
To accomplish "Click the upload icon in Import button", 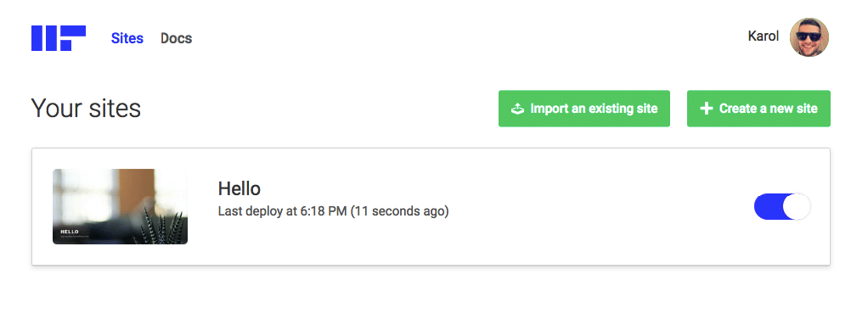I will [x=517, y=109].
